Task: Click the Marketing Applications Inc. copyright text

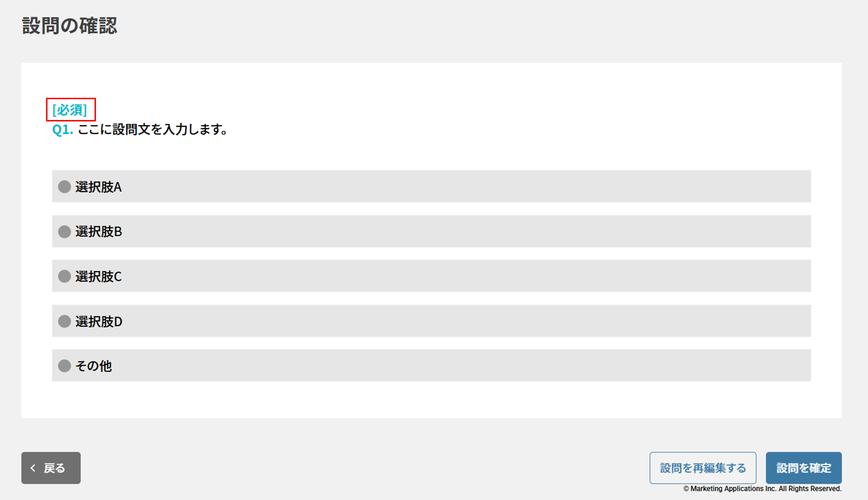Action: point(766,489)
